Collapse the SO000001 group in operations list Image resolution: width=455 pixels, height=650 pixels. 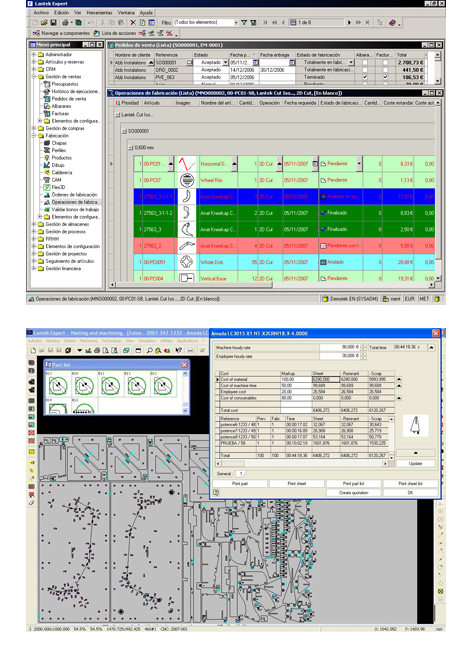pyautogui.click(x=124, y=131)
